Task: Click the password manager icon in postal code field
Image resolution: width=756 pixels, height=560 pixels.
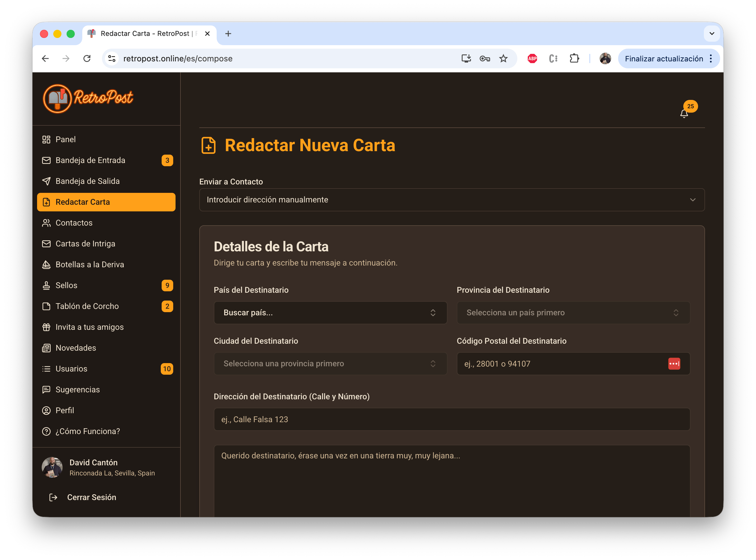Action: (x=674, y=363)
